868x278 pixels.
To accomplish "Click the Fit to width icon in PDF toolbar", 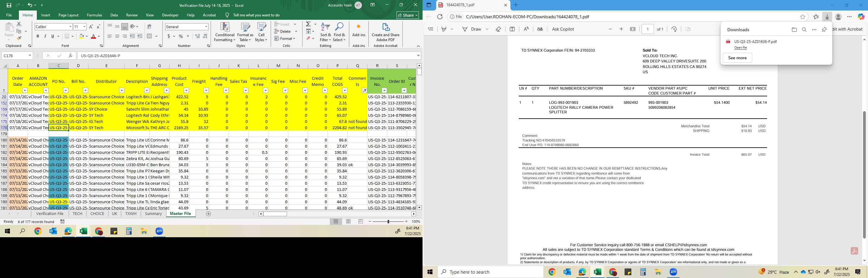I will [x=633, y=29].
